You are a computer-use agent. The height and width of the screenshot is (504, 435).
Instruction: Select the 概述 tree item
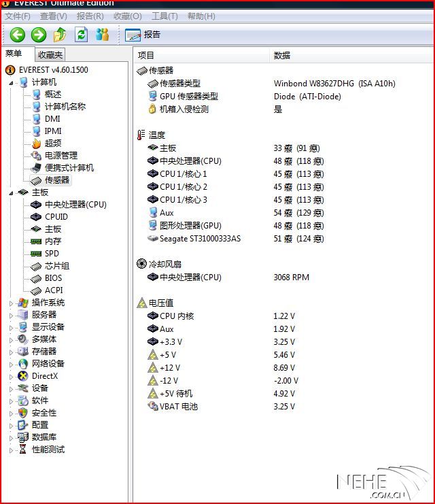click(x=53, y=94)
